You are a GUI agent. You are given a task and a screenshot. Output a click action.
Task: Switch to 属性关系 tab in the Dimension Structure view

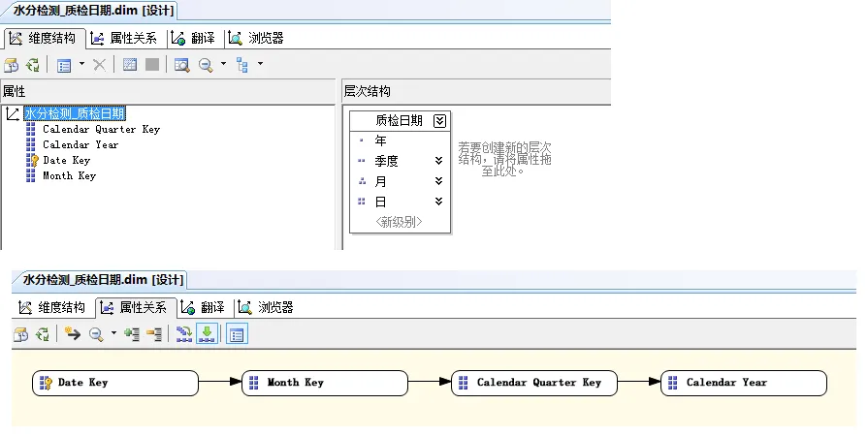click(x=125, y=38)
